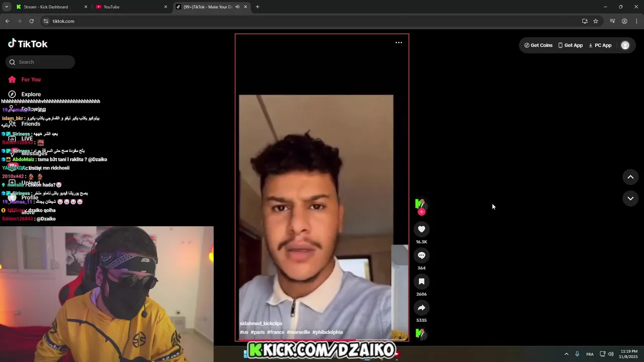Image resolution: width=644 pixels, height=362 pixels.
Task: Open the creator's avatar above the like button
Action: click(421, 204)
